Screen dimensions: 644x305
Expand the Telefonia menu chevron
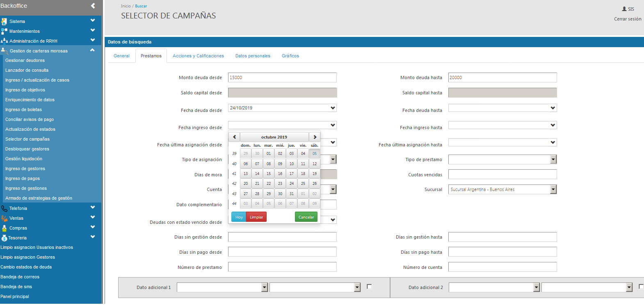pos(93,207)
